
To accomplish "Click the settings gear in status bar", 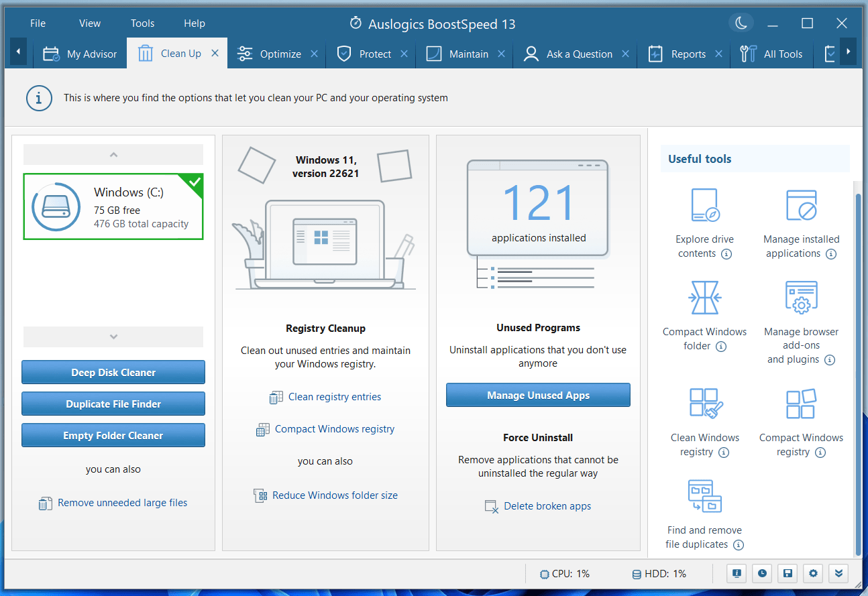I will coord(813,573).
